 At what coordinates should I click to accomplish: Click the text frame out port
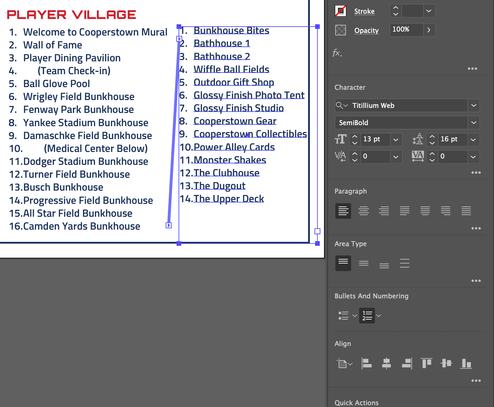(x=317, y=231)
